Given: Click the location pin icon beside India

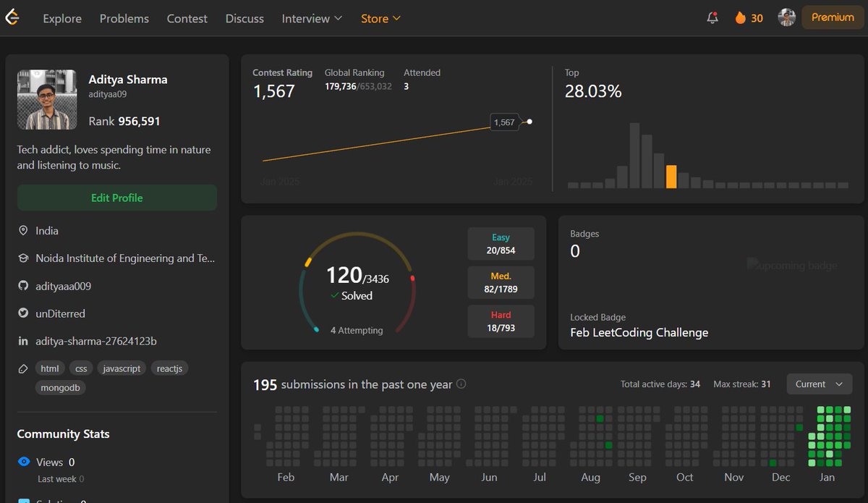Looking at the screenshot, I should 23,231.
